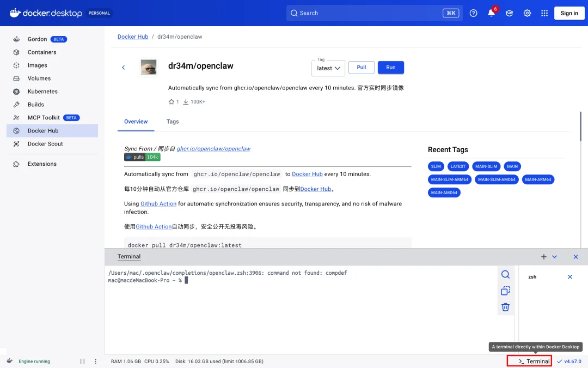Expand the terminal options chevron
This screenshot has height=368, width=588.
555,257
